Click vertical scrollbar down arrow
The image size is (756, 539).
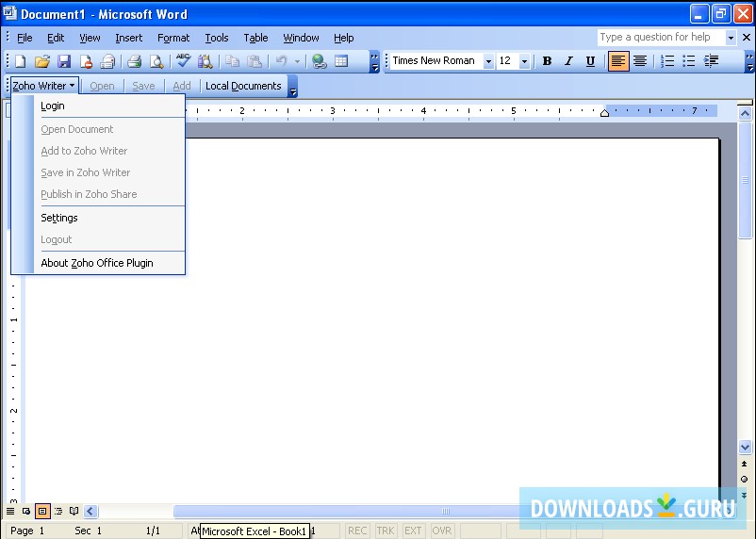[x=745, y=448]
